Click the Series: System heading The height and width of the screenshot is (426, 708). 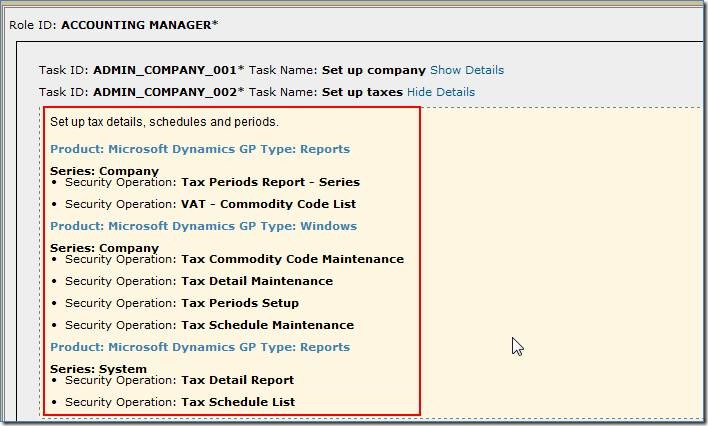98,369
